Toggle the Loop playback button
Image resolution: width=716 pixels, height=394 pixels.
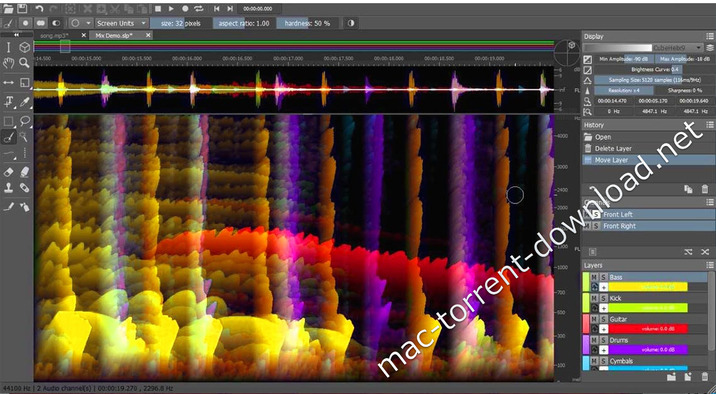coord(199,8)
